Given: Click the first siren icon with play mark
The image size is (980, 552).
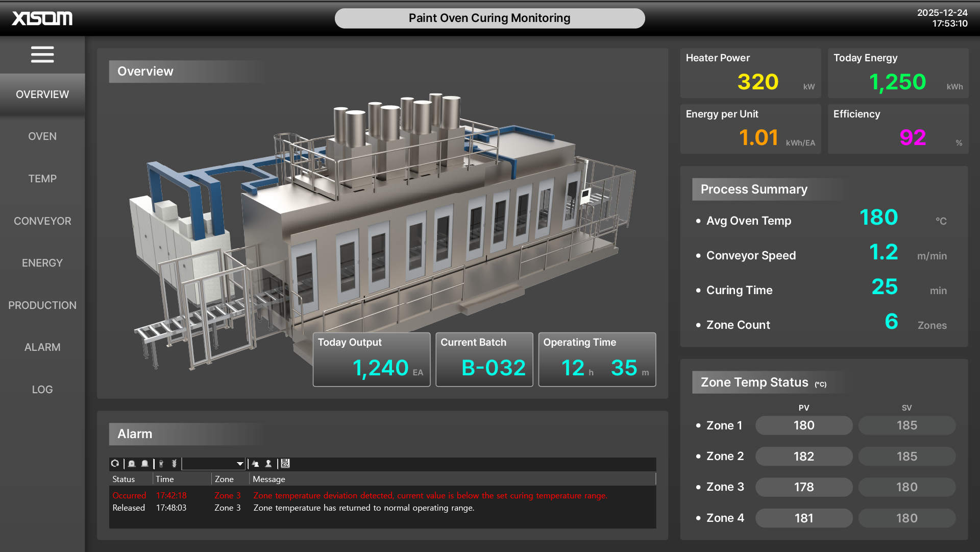Looking at the screenshot, I should (x=132, y=464).
